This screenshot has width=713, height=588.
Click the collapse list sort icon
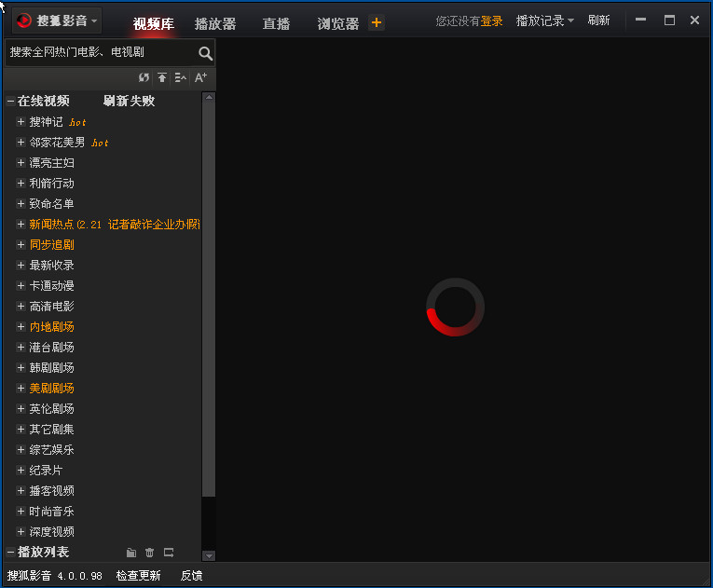(181, 77)
